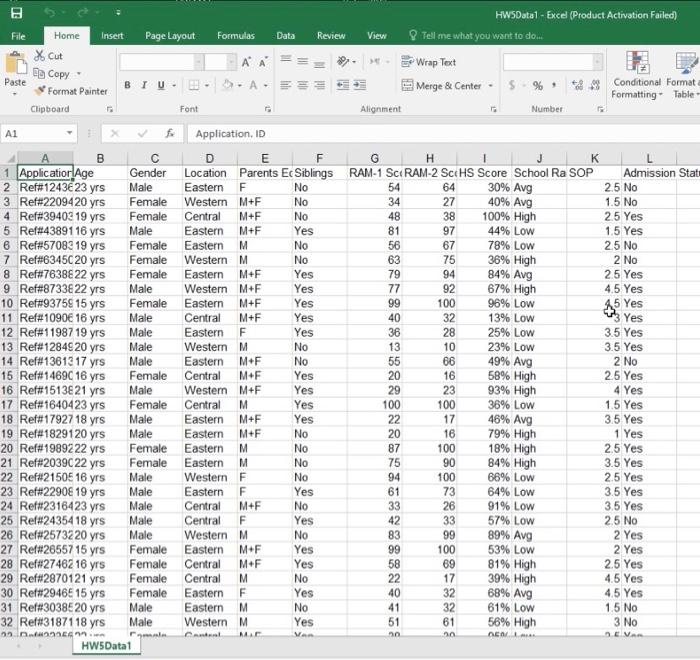The width and height of the screenshot is (700, 660).
Task: Click the Increase Indent icon
Action: (360, 85)
